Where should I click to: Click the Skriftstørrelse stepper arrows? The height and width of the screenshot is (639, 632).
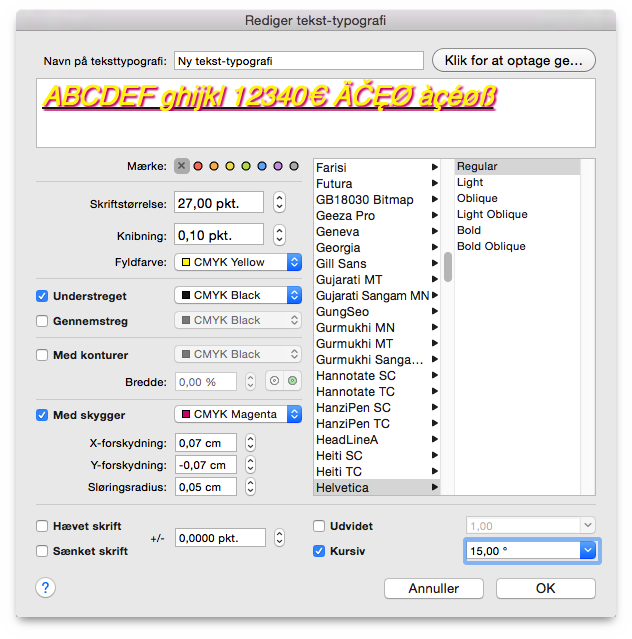(279, 203)
